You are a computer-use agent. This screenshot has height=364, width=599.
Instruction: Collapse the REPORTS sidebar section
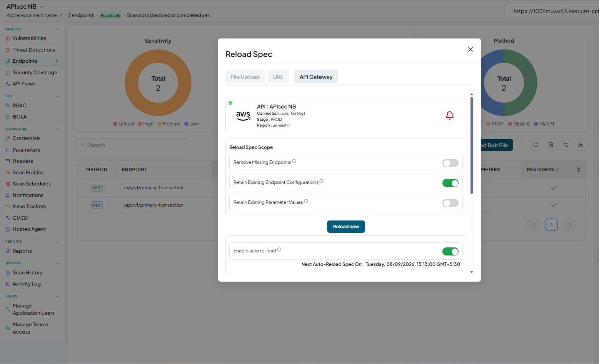[x=58, y=242]
